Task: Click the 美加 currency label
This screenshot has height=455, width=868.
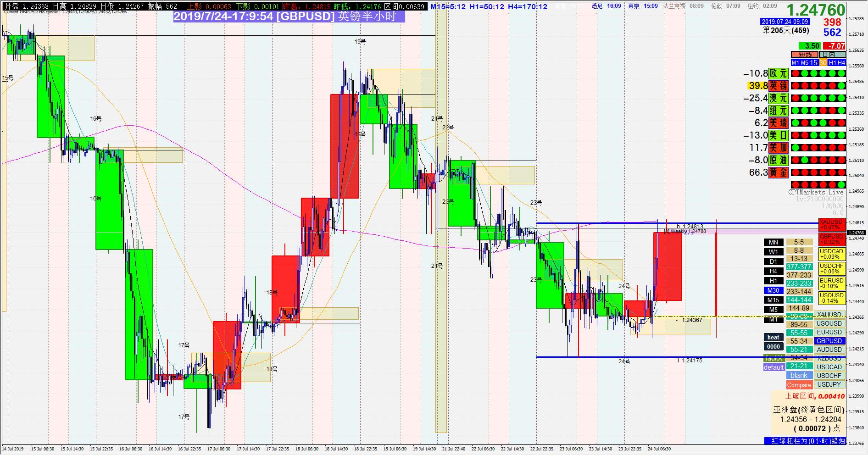Action: (779, 148)
